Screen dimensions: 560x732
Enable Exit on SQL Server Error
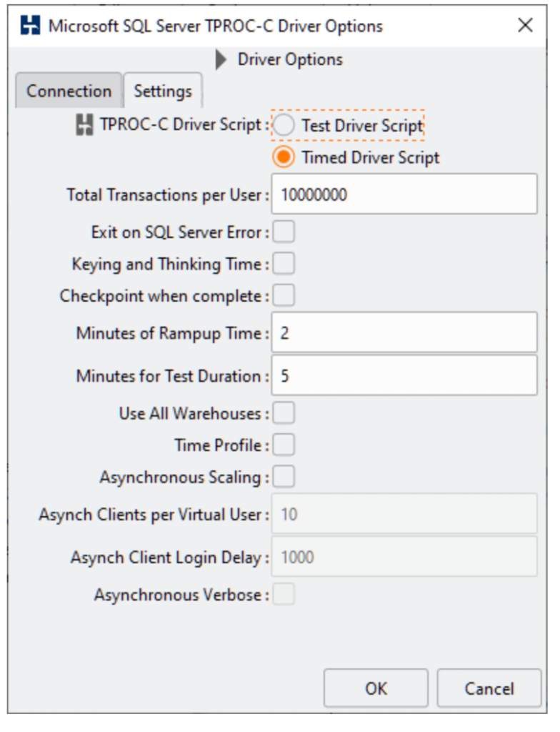pyautogui.click(x=284, y=232)
